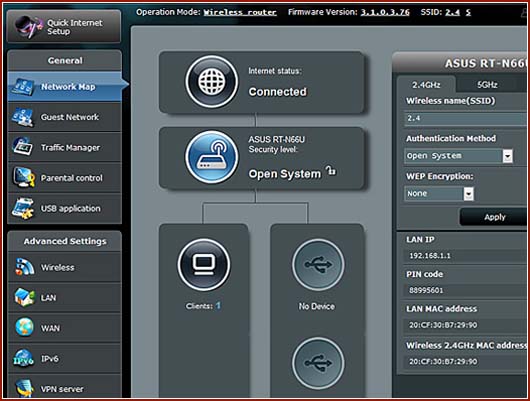Click the USB application sidebar icon
The width and height of the screenshot is (530, 401).
(23, 208)
